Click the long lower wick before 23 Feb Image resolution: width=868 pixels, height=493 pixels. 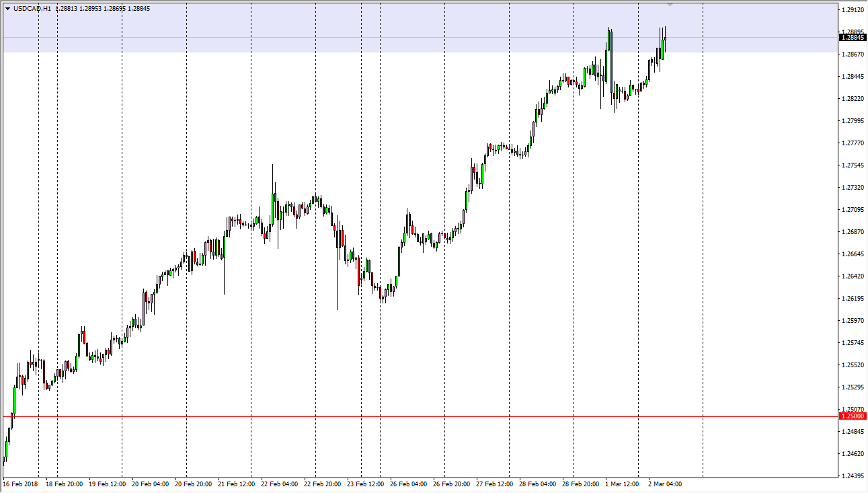pos(337,282)
